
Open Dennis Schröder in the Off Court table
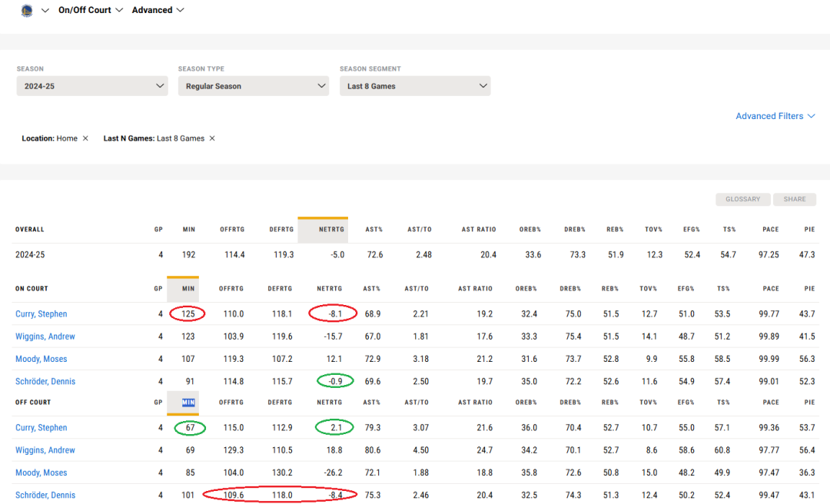pyautogui.click(x=45, y=495)
